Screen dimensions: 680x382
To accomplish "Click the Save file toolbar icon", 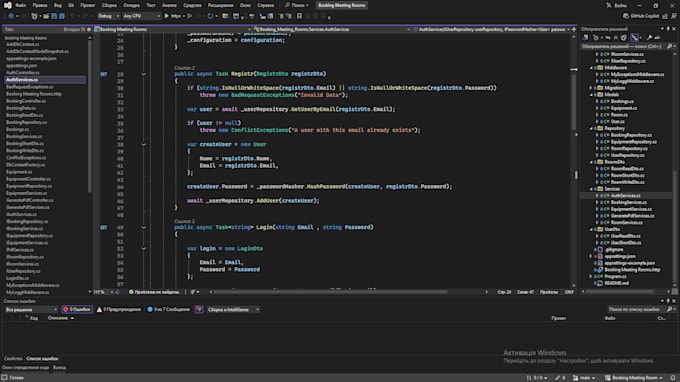I will [54, 16].
